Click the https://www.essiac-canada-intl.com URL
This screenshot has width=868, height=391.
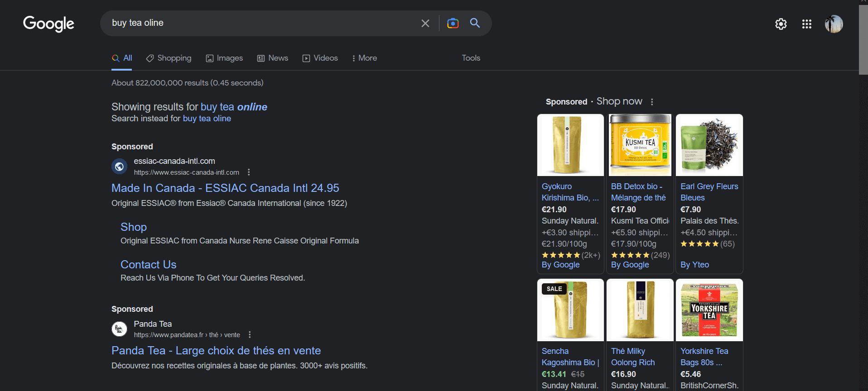186,172
